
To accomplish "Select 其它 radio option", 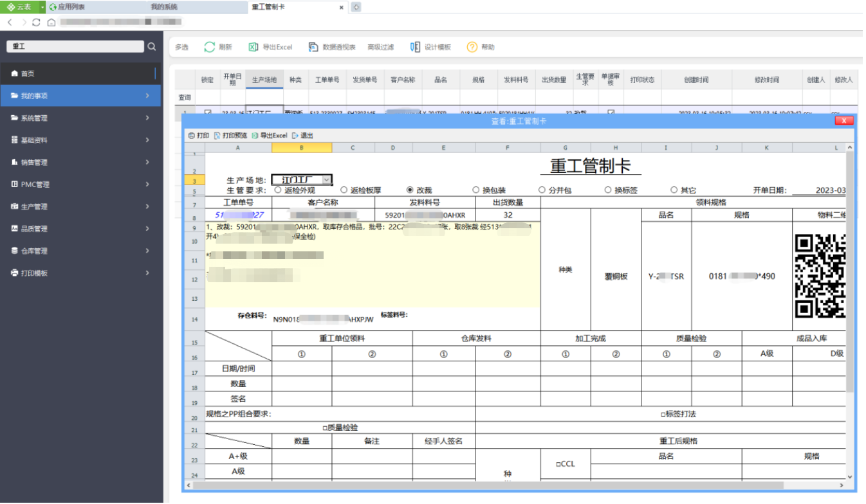I will [674, 190].
